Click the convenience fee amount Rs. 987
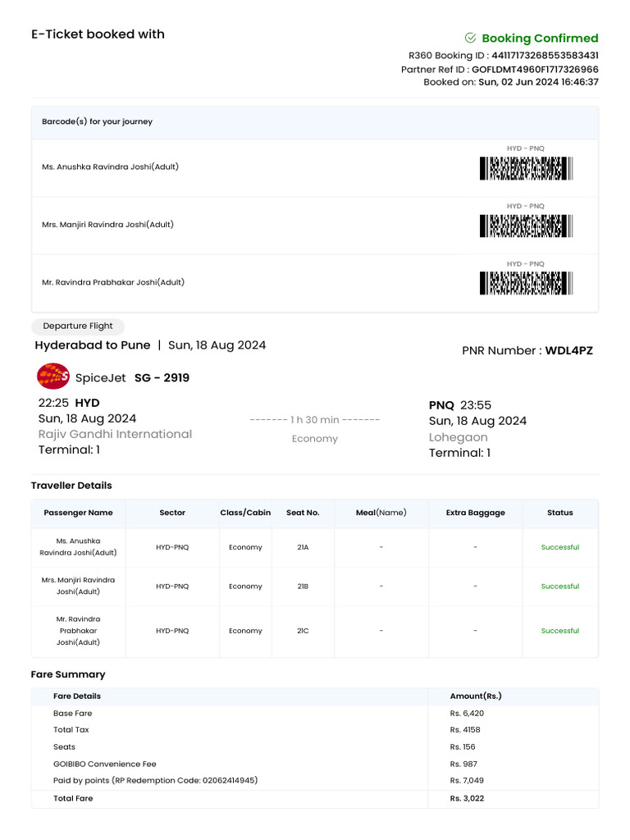The height and width of the screenshot is (840, 630). click(463, 764)
